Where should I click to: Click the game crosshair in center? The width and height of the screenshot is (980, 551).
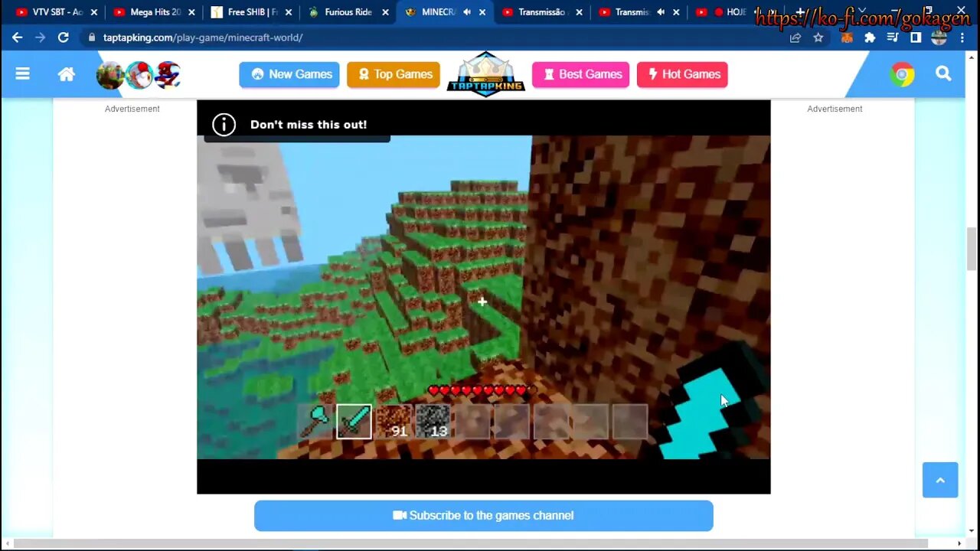[482, 302]
